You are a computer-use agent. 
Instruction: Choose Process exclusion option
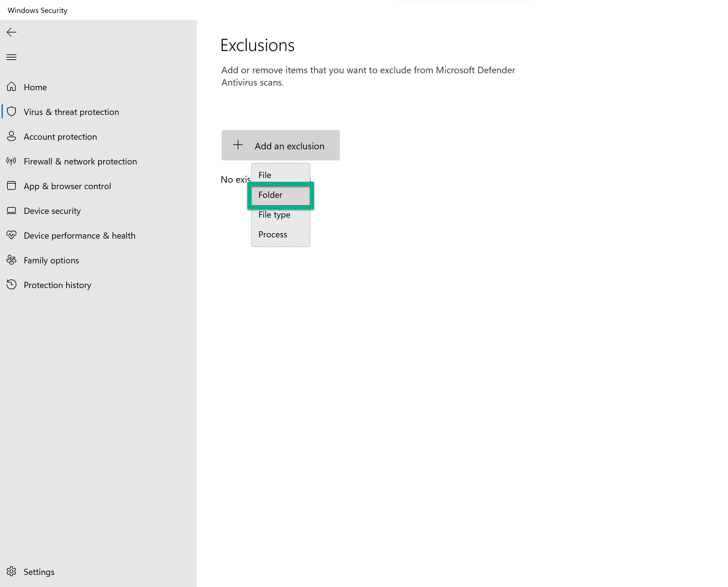tap(273, 234)
